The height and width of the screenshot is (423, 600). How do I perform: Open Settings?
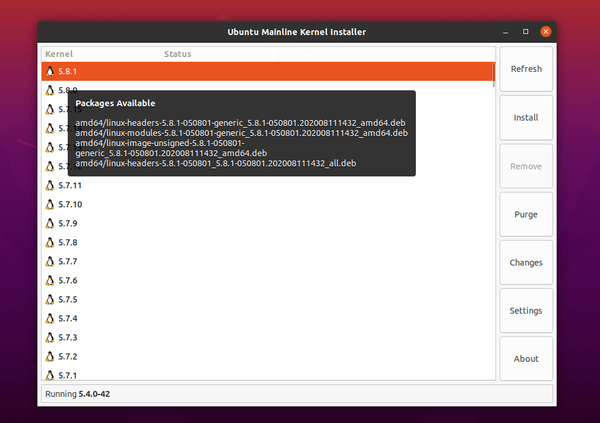pos(526,310)
